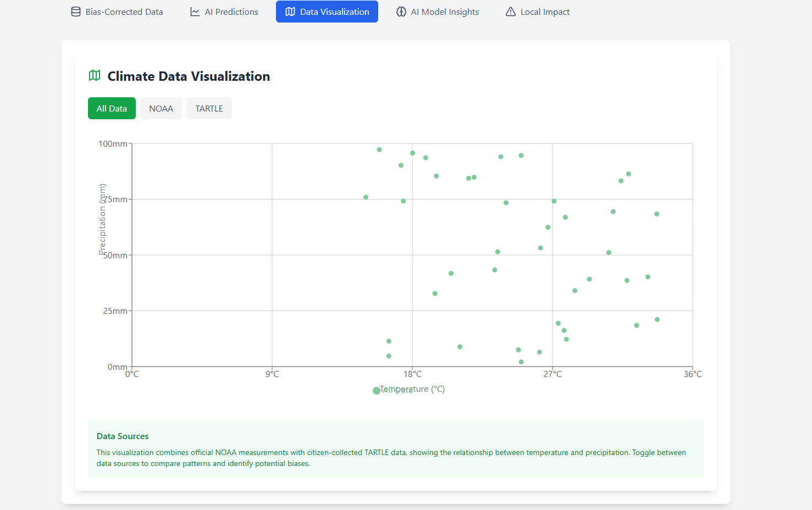Screen dimensions: 812x510
Task: Click the 75mm y-axis label
Action: point(115,199)
